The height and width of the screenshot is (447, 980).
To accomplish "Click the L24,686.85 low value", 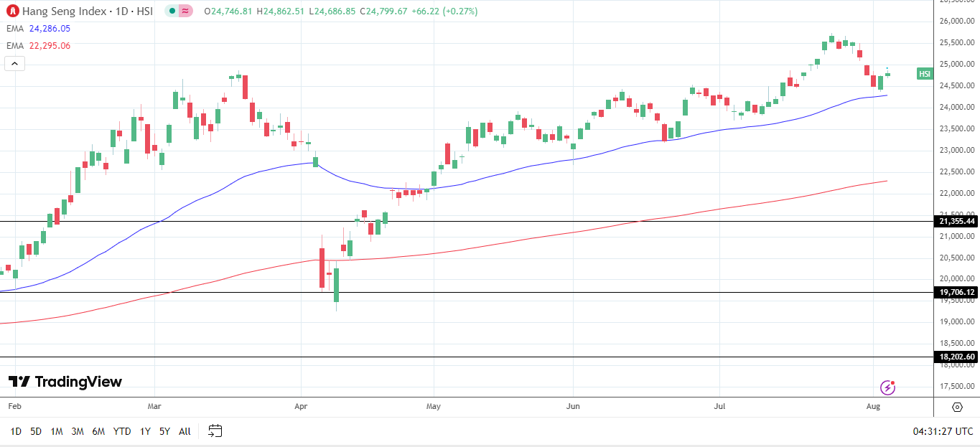I will (x=332, y=11).
